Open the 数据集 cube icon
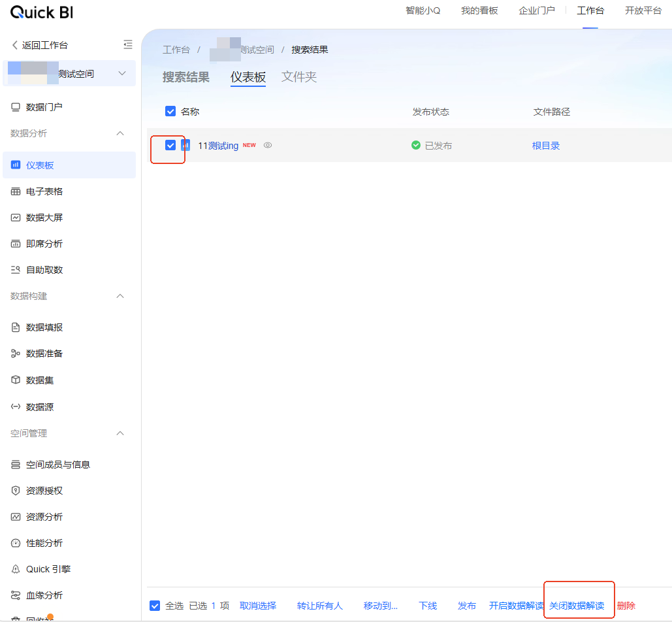 [16, 380]
